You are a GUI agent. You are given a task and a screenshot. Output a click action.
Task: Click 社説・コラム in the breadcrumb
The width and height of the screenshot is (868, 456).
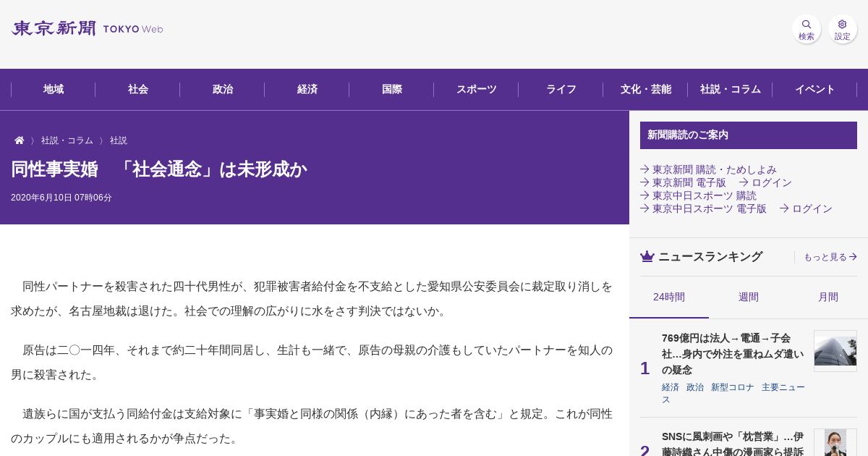click(x=67, y=140)
